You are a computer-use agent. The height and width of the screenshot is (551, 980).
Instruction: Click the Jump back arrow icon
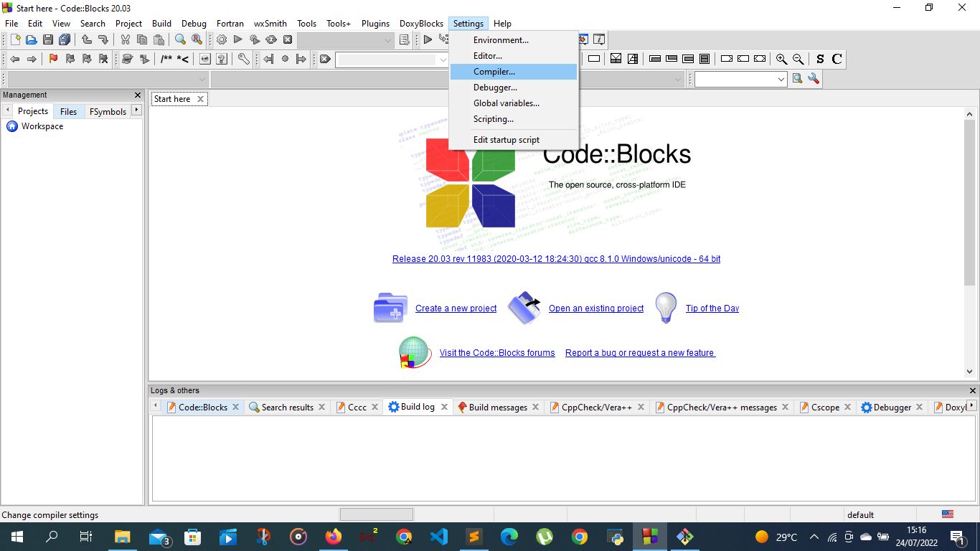pos(14,59)
